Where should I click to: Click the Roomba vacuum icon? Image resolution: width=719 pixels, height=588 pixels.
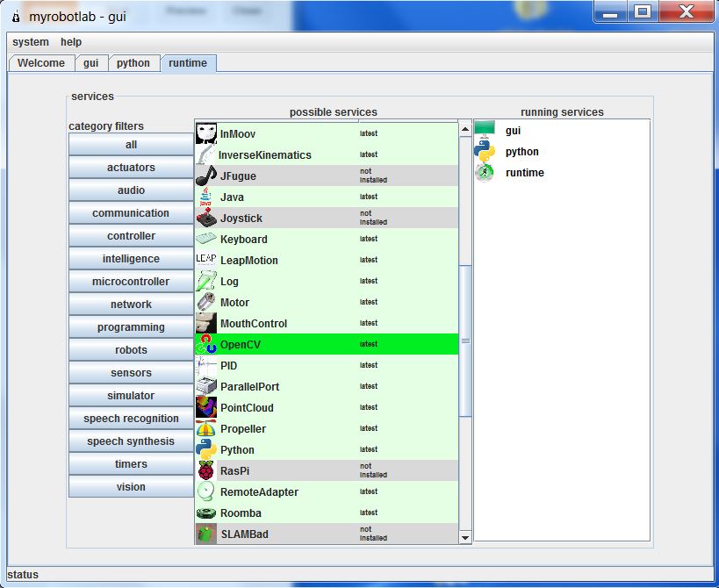pos(206,513)
